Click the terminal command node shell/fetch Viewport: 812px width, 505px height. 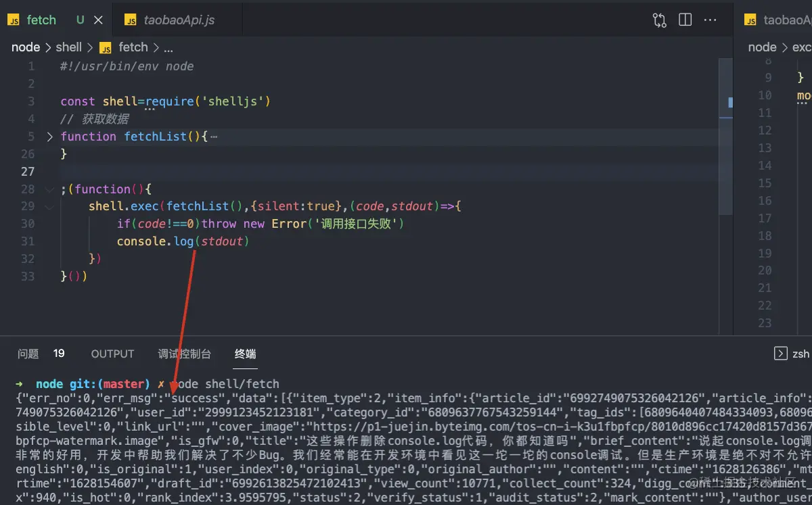click(224, 384)
